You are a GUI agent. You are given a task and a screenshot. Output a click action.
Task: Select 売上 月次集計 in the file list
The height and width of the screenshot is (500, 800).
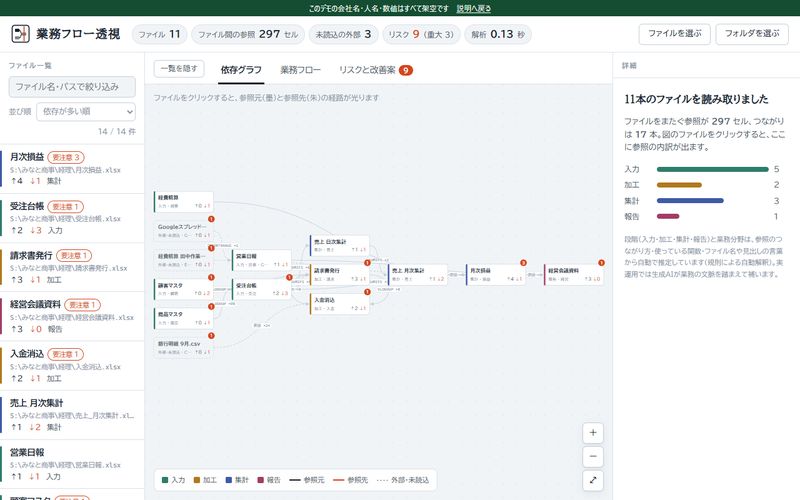click(72, 415)
